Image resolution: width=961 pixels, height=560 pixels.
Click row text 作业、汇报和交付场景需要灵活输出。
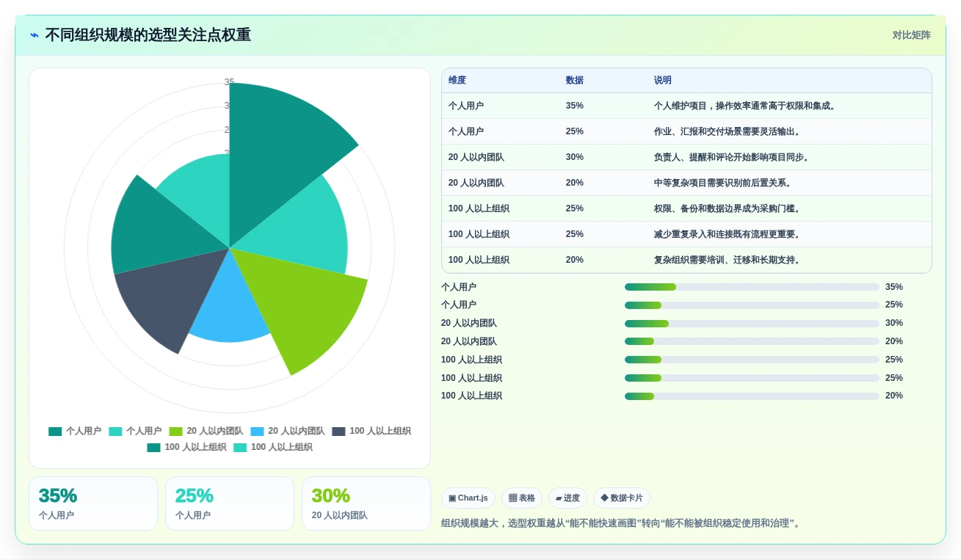(728, 131)
